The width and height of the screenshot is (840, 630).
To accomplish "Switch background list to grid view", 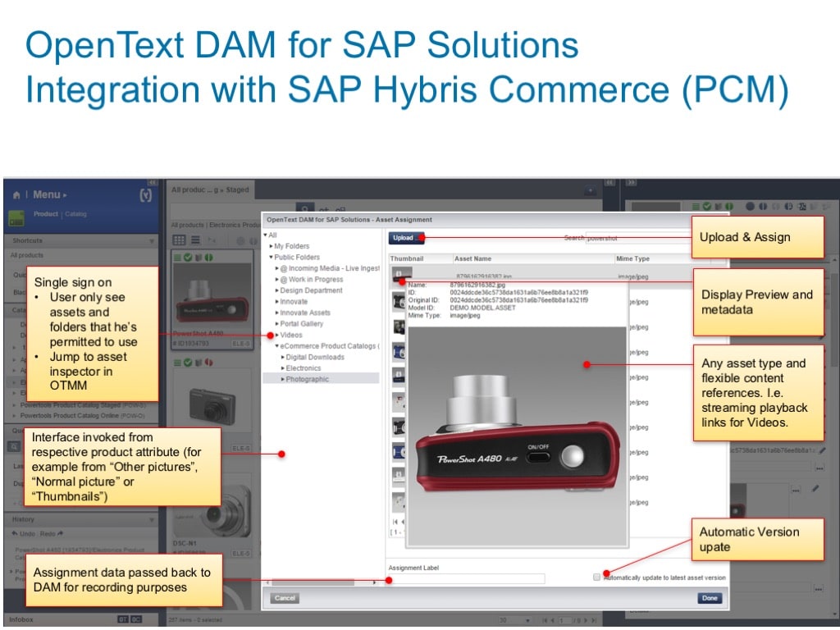I will pos(179,240).
